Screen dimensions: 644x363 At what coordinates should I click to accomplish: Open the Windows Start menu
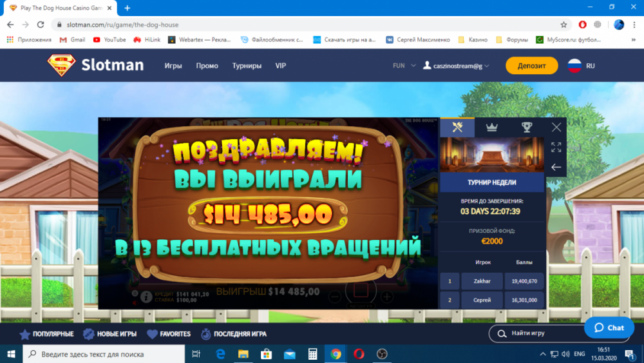[x=11, y=354]
